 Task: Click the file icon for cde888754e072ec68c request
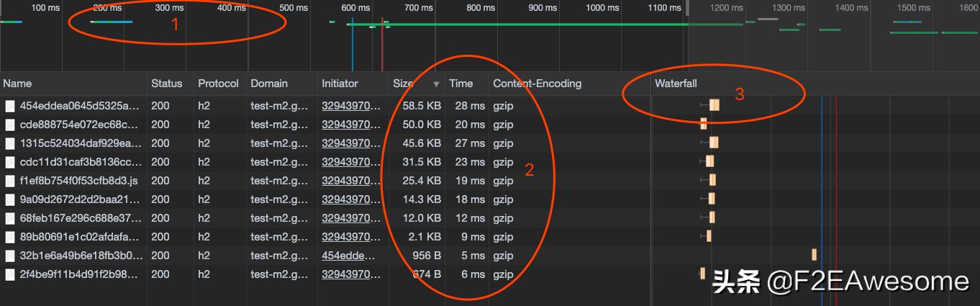(10, 125)
